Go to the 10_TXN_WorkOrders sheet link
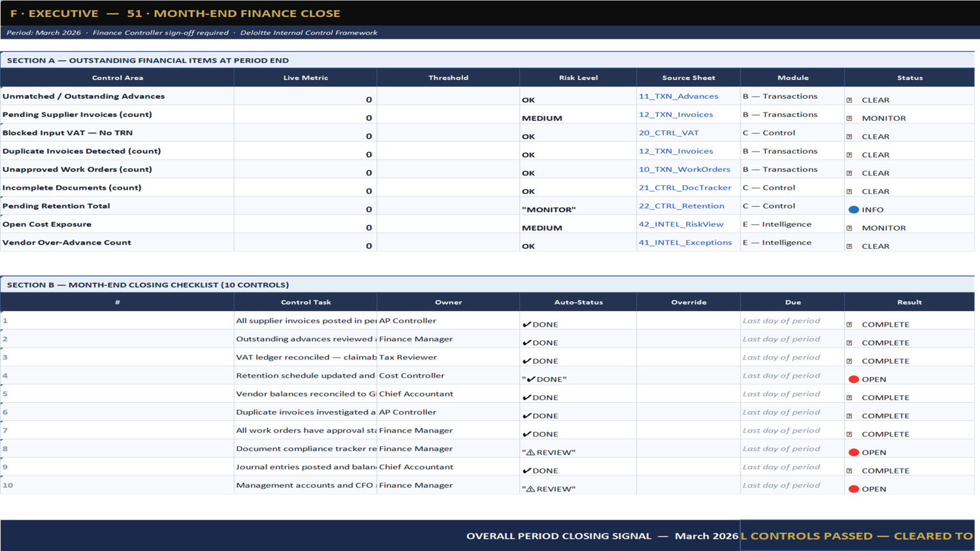The image size is (980, 551). click(684, 169)
